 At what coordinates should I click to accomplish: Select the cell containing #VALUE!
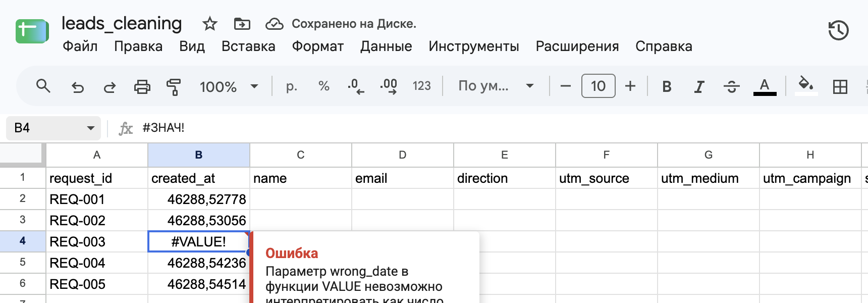point(199,241)
